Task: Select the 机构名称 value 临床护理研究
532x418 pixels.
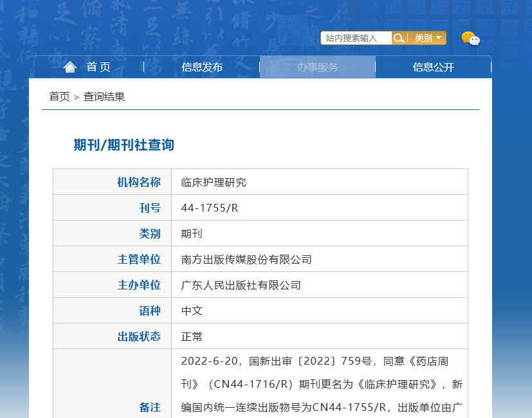Action: click(214, 183)
